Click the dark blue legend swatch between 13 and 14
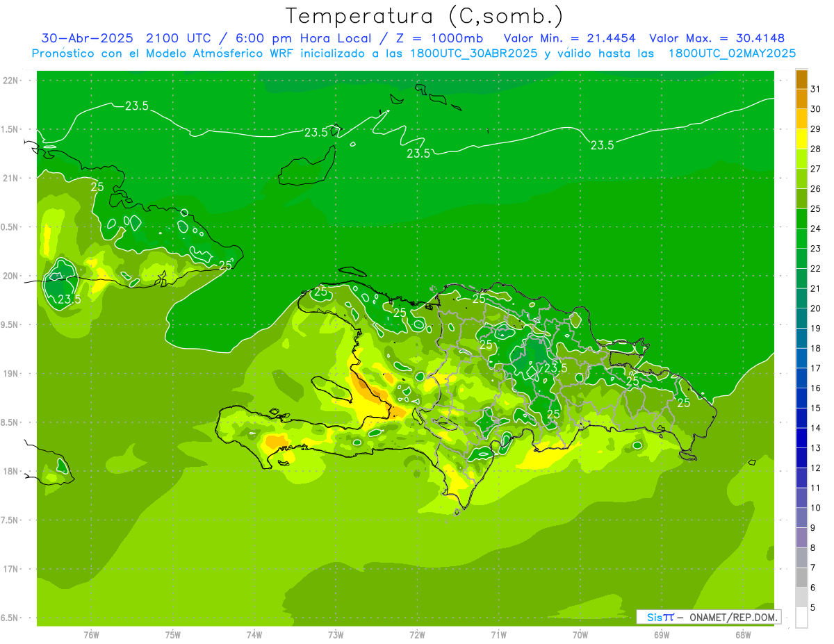This screenshot has height=644, width=834. click(801, 438)
